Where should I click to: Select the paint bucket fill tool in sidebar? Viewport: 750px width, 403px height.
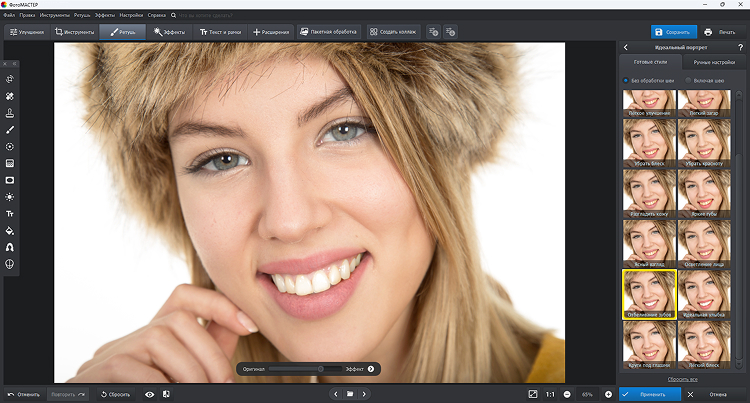pyautogui.click(x=10, y=230)
